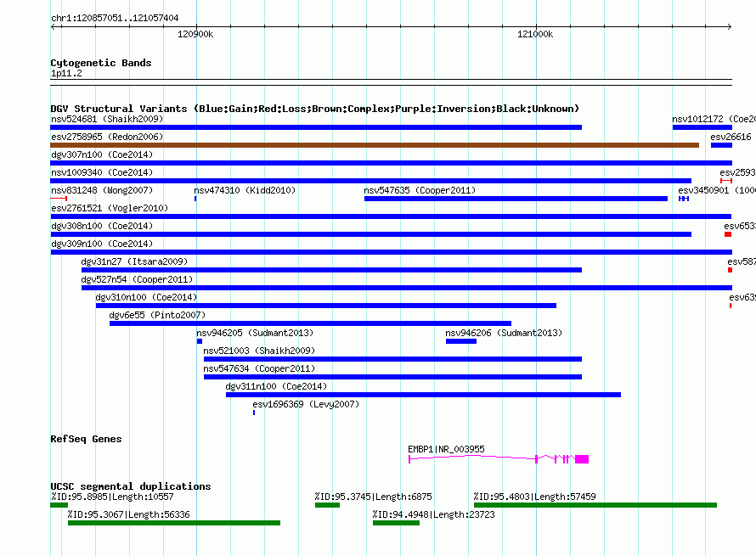This screenshot has height=556, width=756.
Task: Select the dgv31n27 (Itsara2009) variant bar
Action: point(332,270)
